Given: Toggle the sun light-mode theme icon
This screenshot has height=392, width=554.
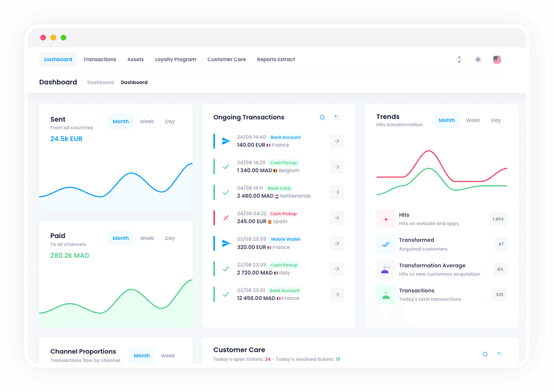Looking at the screenshot, I should pos(478,60).
